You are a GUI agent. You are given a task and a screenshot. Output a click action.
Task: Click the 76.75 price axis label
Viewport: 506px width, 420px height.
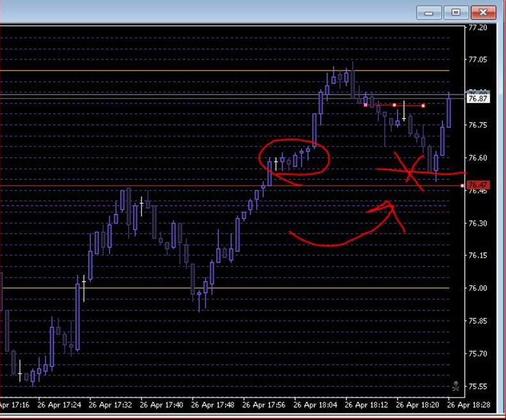click(478, 125)
